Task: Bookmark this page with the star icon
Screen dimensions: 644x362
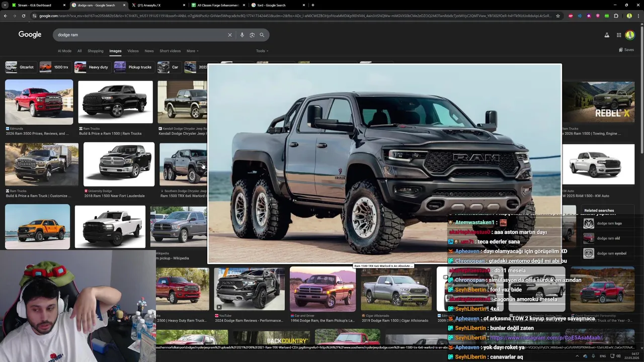Action: click(x=557, y=16)
